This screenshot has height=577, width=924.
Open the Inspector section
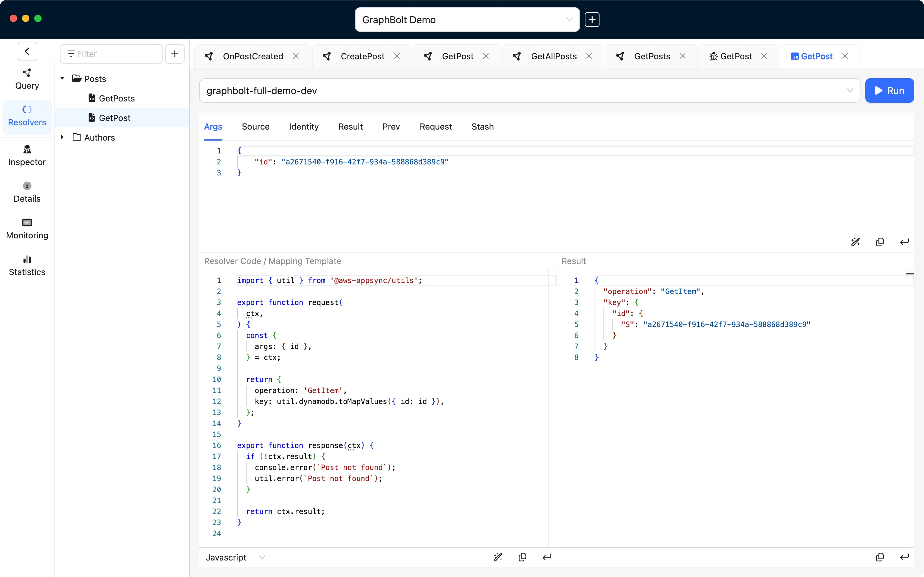(x=27, y=156)
